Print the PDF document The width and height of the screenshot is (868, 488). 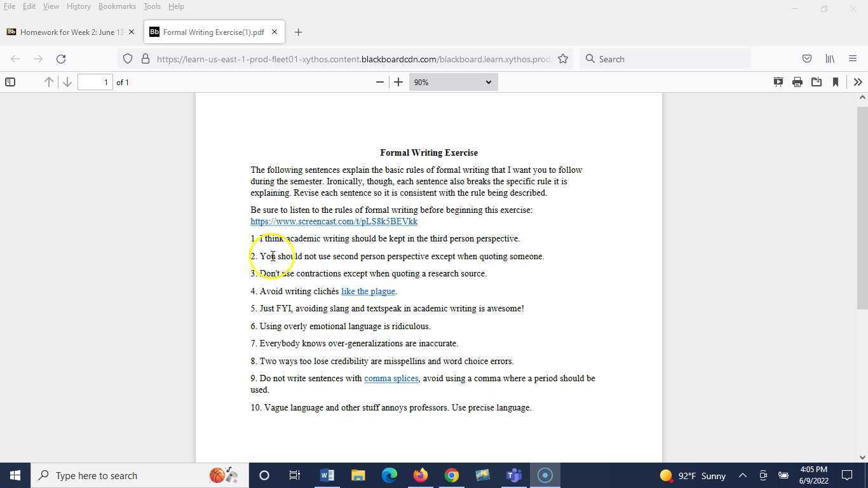[x=797, y=82]
